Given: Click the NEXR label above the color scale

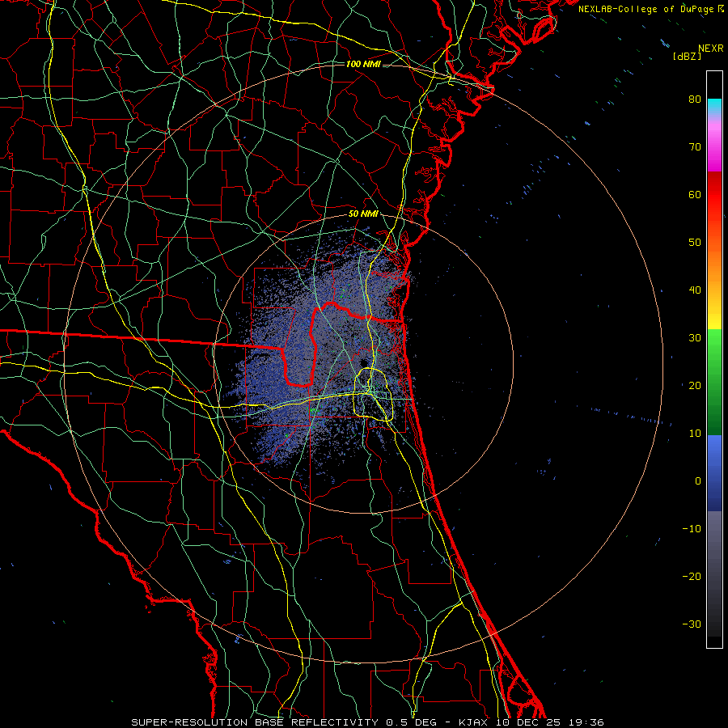Looking at the screenshot, I should coord(711,49).
